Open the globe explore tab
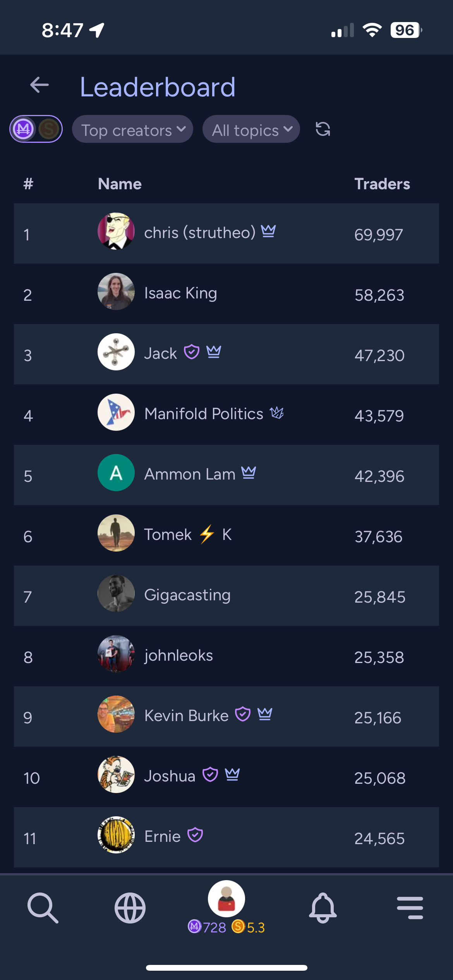Image resolution: width=453 pixels, height=980 pixels. click(x=130, y=907)
